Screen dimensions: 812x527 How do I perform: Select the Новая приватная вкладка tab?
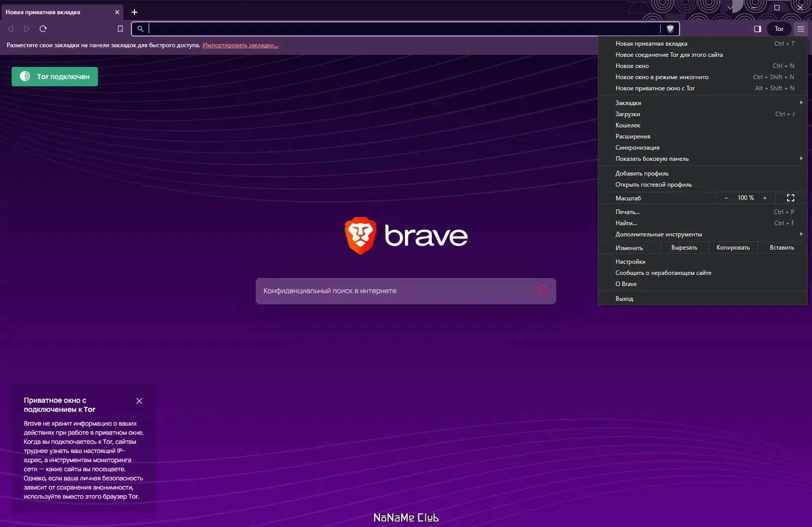[x=61, y=12]
